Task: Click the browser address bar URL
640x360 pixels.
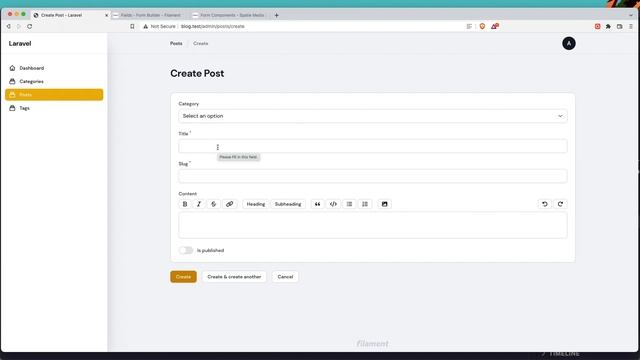Action: (213, 26)
